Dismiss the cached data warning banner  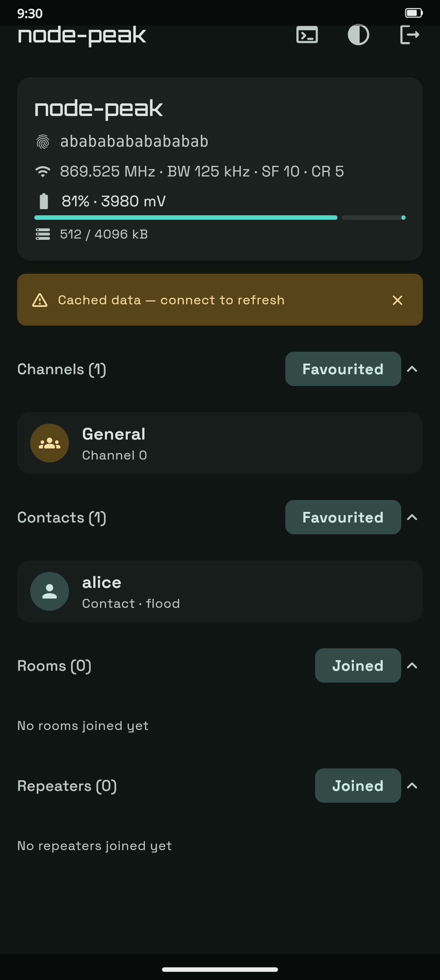tap(398, 300)
